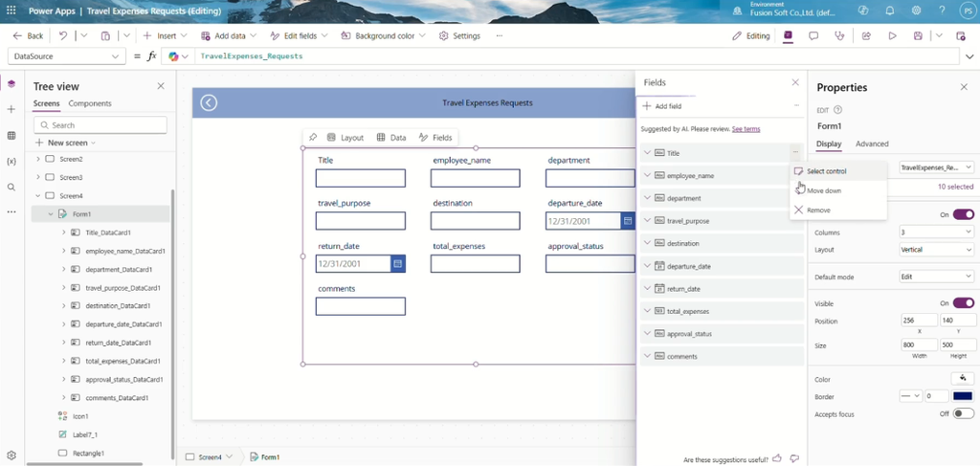Open Variables pane in left sidebar

pos(11,161)
